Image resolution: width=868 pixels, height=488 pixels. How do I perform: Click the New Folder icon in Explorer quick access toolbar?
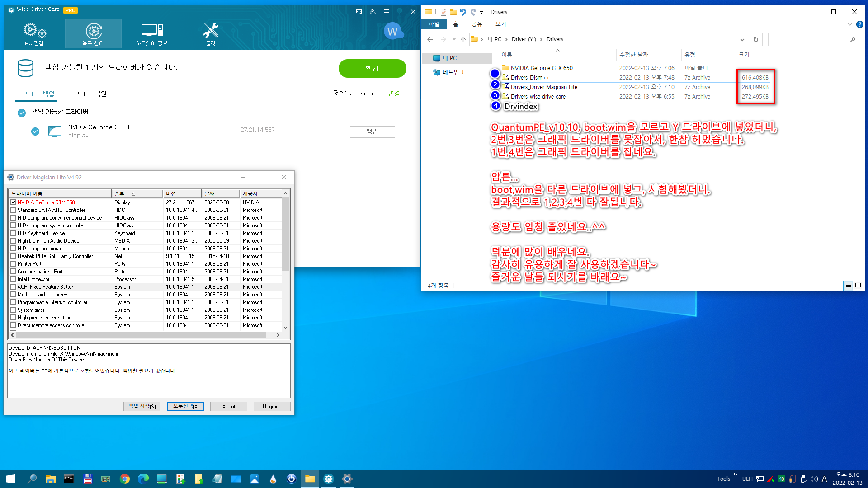[x=453, y=12]
